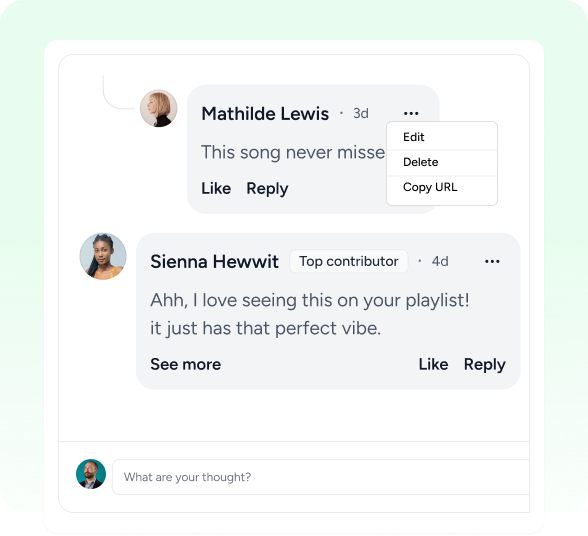Like Sienna Hewwit's comment
Image resolution: width=588 pixels, height=536 pixels.
pos(433,364)
